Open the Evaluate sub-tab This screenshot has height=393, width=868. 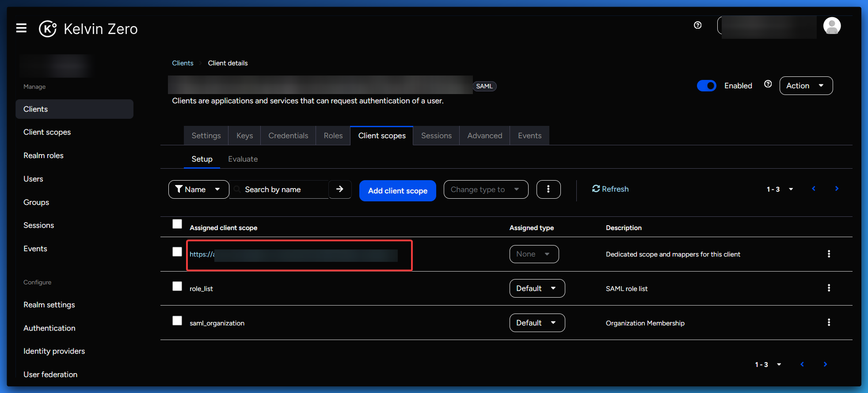click(243, 159)
